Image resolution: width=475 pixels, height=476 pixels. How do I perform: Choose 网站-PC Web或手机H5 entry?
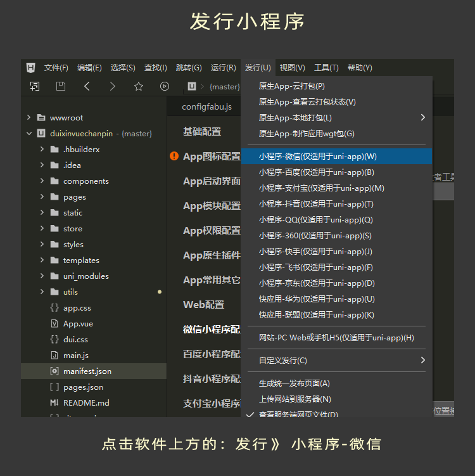tap(336, 338)
